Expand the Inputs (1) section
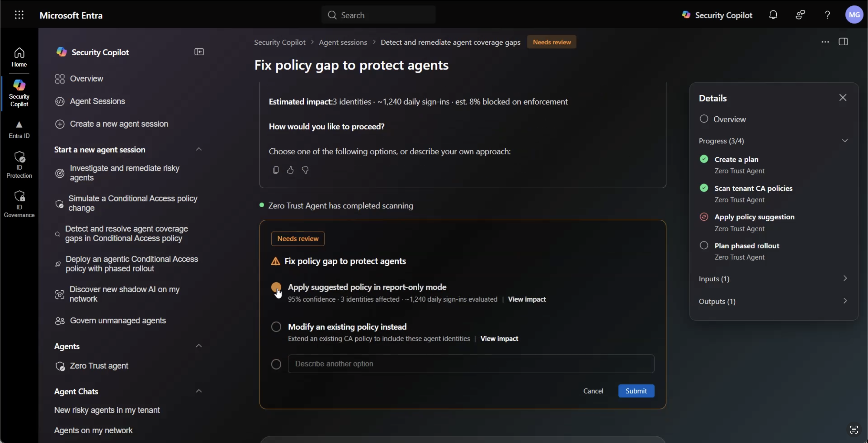The width and height of the screenshot is (868, 443). click(773, 279)
